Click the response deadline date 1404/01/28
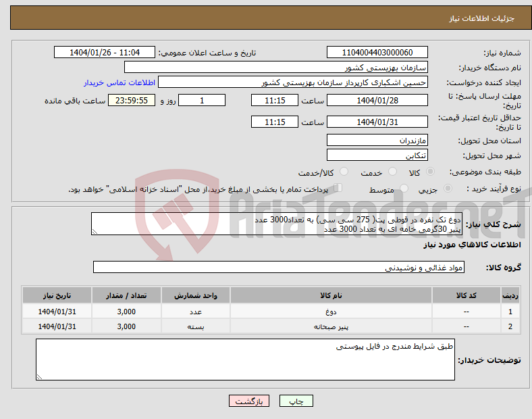The height and width of the screenshot is (419, 532). pyautogui.click(x=377, y=101)
